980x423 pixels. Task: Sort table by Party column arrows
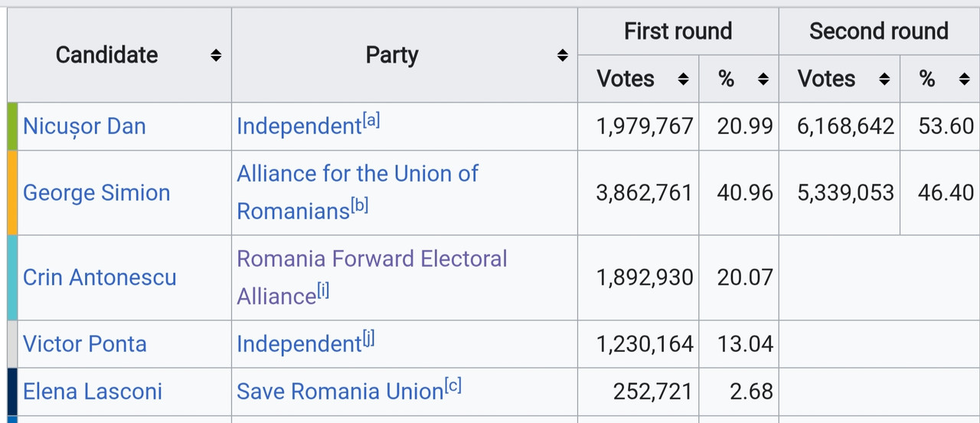pos(562,55)
